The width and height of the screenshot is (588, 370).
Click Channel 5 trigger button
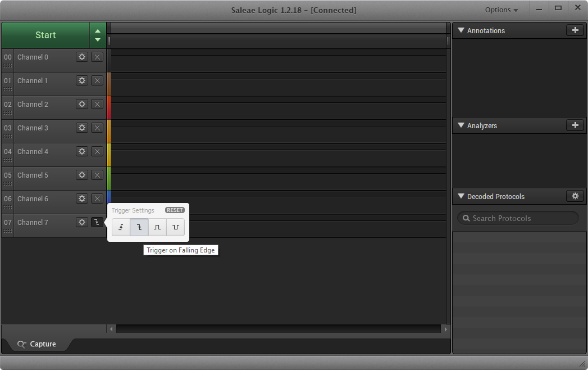click(97, 175)
